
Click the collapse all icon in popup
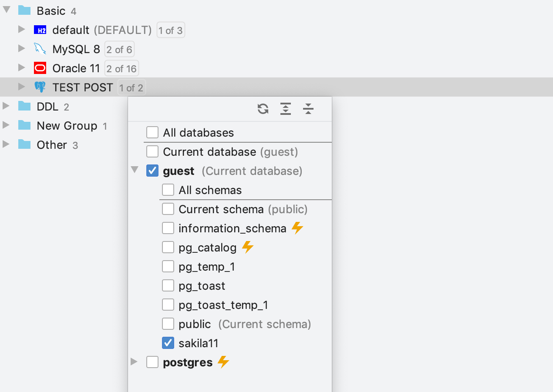(x=308, y=109)
